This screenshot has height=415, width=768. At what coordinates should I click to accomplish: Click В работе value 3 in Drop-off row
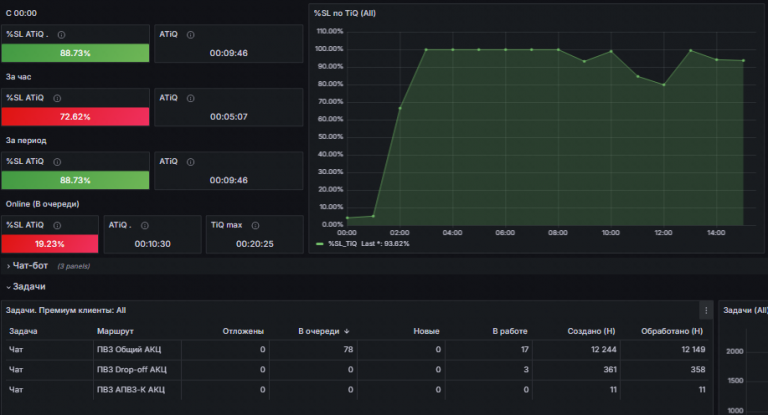tap(526, 370)
